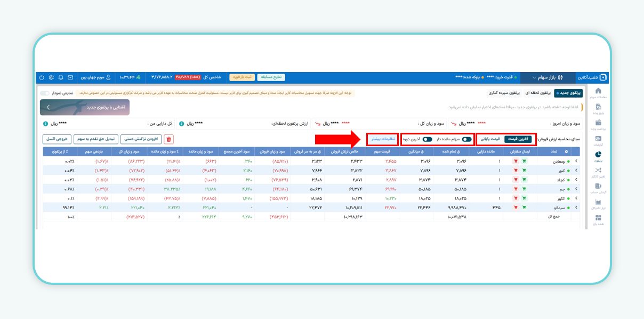Open the portfolio (پرتفوی) pie-chart sidebar icon
Image resolution: width=644 pixels, height=319 pixels.
pos(598,155)
